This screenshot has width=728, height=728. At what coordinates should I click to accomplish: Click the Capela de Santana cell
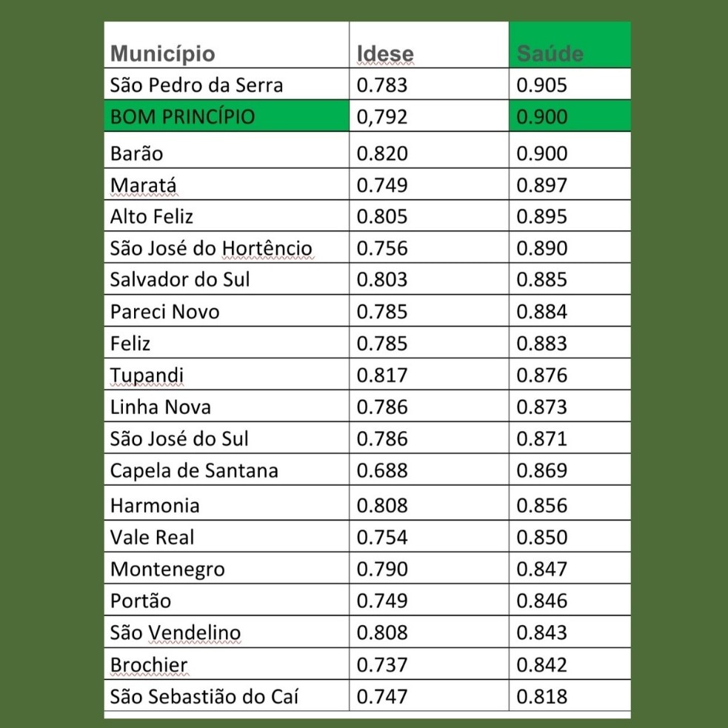(x=194, y=471)
